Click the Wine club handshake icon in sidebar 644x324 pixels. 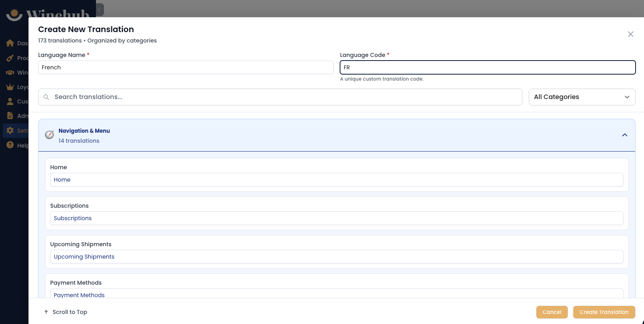10,73
